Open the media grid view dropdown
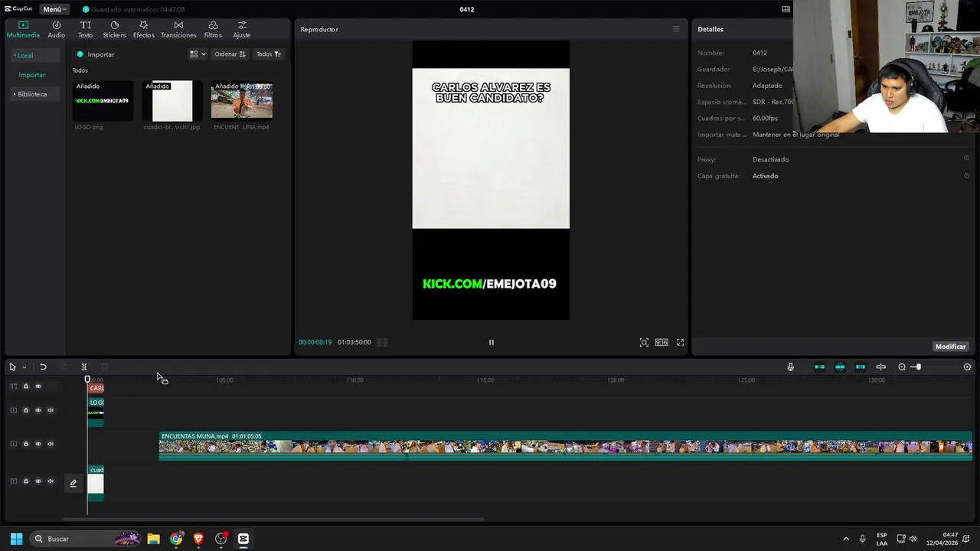The height and width of the screenshot is (551, 980). pos(198,54)
